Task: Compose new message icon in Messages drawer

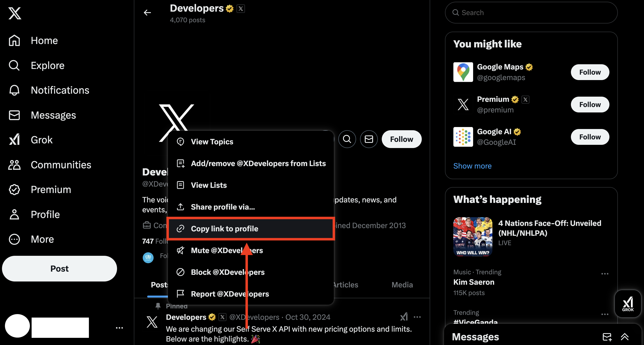Action: coord(607,337)
